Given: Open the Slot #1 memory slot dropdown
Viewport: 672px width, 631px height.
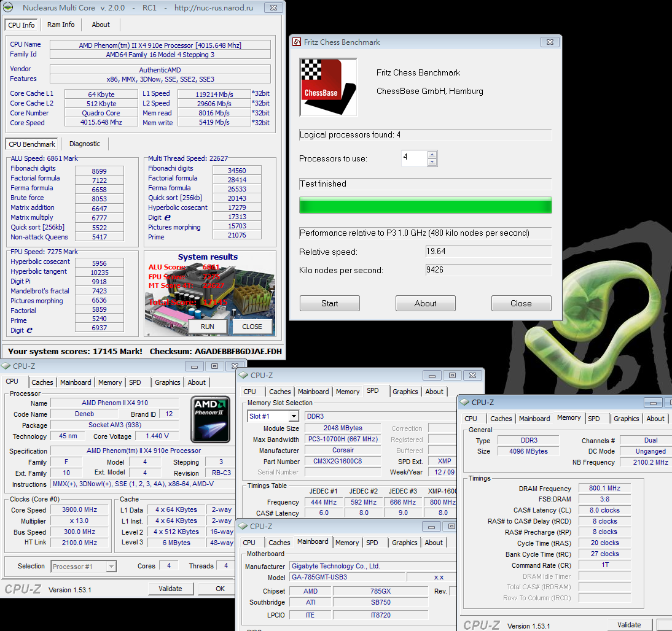Looking at the screenshot, I should tap(294, 416).
